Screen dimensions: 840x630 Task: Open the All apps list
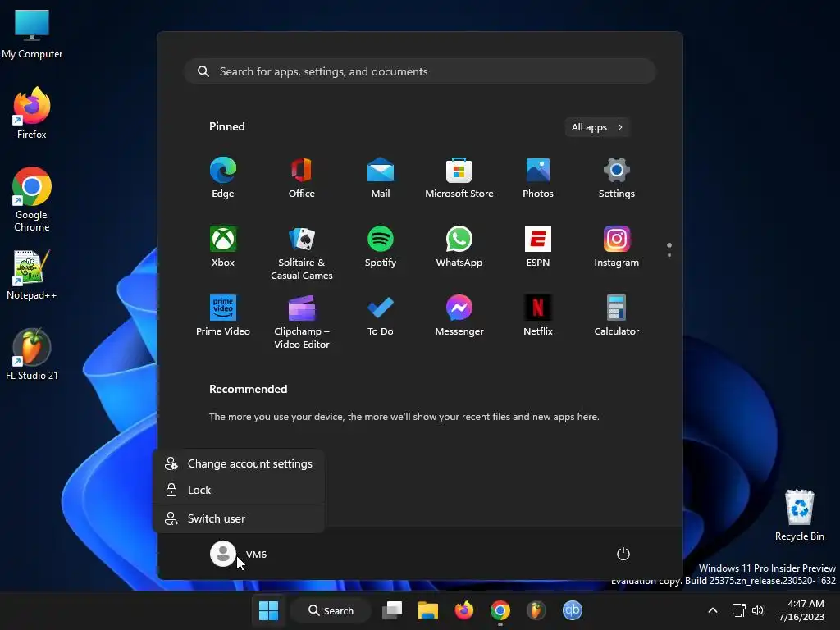[597, 127]
